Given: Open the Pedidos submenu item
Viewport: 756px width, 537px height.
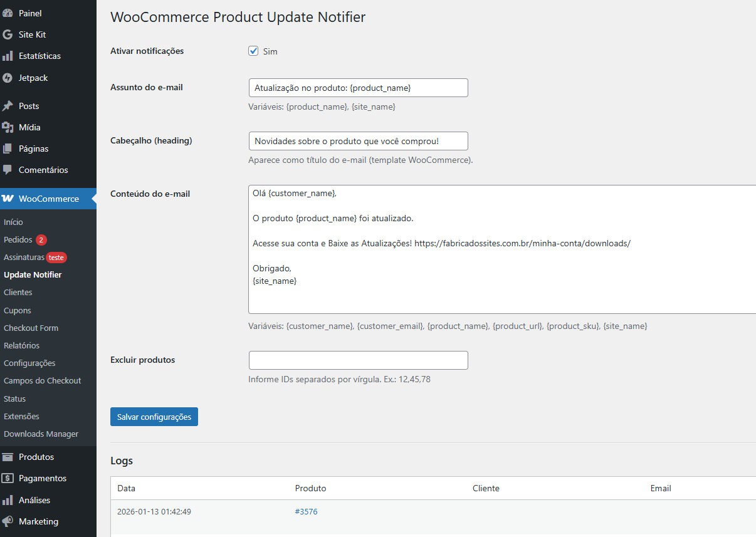Looking at the screenshot, I should point(17,240).
